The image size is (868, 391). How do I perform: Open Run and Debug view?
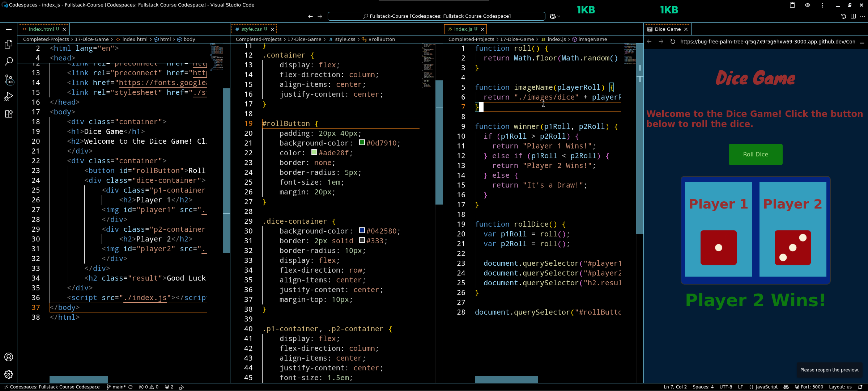(9, 97)
